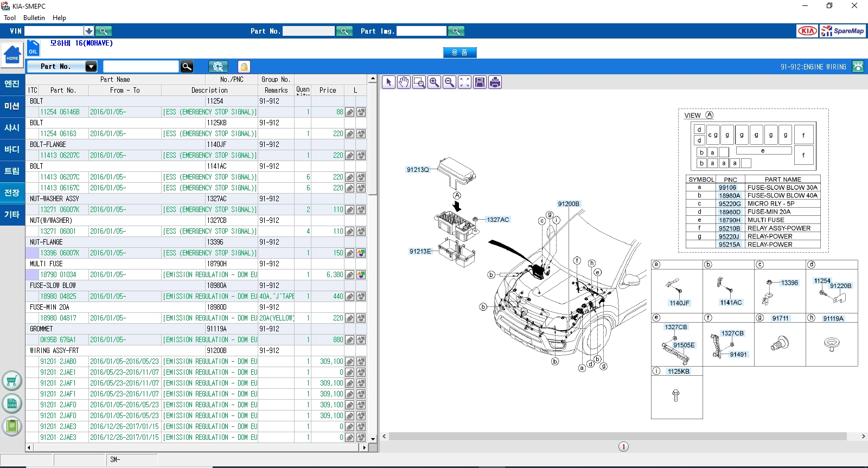
Task: Click the green icon beside ENGINE WIRING
Action: click(x=858, y=66)
